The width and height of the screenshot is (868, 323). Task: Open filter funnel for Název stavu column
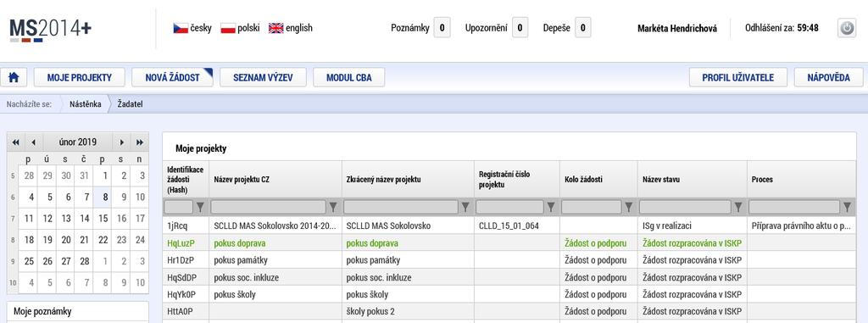[x=738, y=207]
